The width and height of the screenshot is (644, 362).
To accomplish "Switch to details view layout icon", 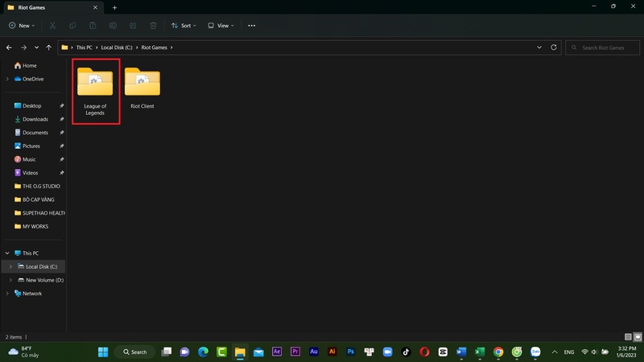I will tap(628, 337).
